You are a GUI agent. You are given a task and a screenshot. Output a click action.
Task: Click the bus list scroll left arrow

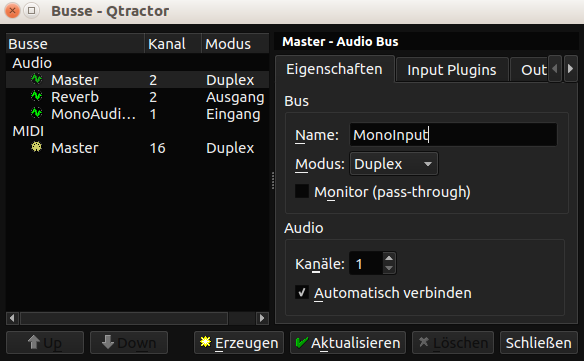click(12, 318)
